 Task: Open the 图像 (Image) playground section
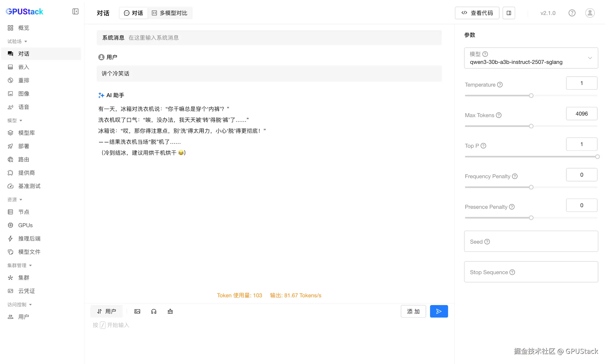coord(24,93)
